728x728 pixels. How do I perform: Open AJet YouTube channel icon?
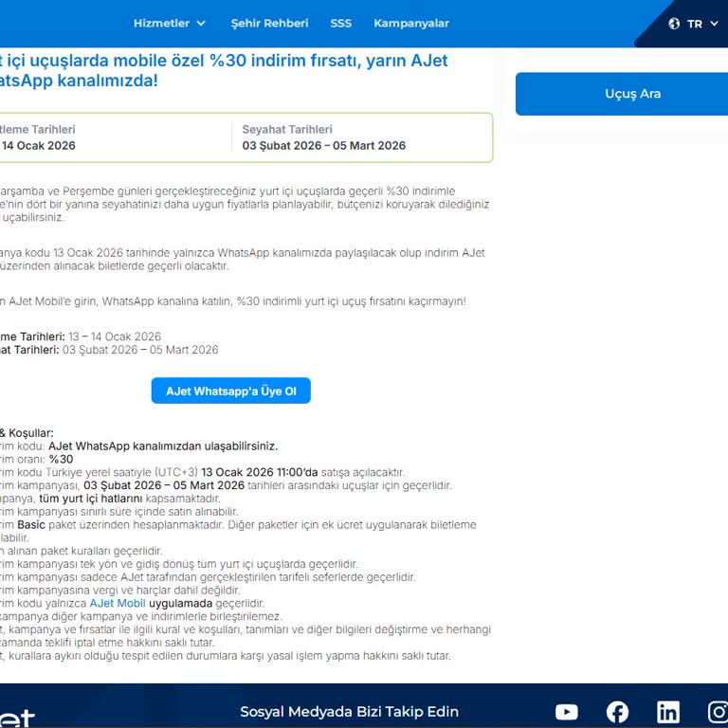567,712
